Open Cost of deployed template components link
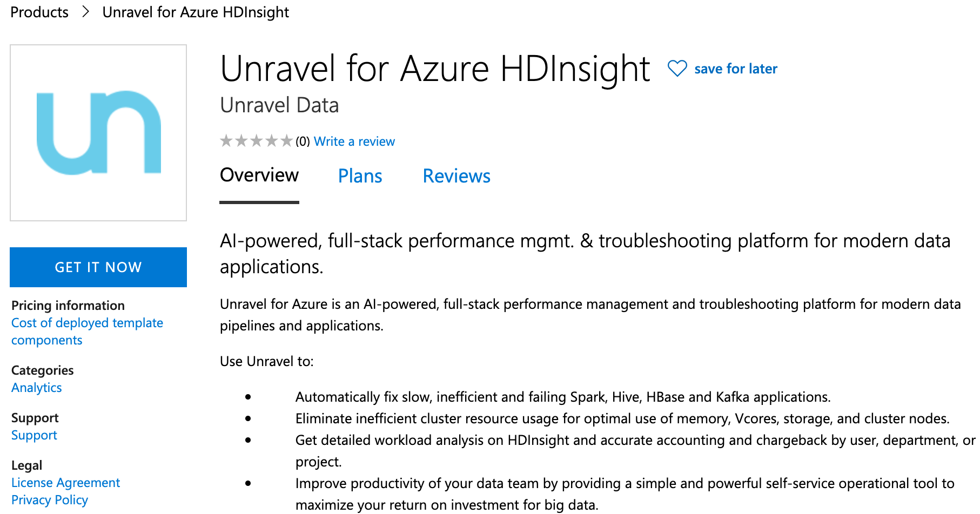Image resolution: width=980 pixels, height=514 pixels. pos(87,332)
